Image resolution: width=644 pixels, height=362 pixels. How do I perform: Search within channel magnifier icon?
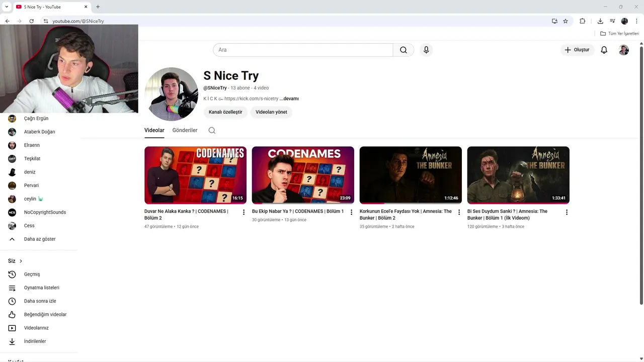(x=212, y=130)
